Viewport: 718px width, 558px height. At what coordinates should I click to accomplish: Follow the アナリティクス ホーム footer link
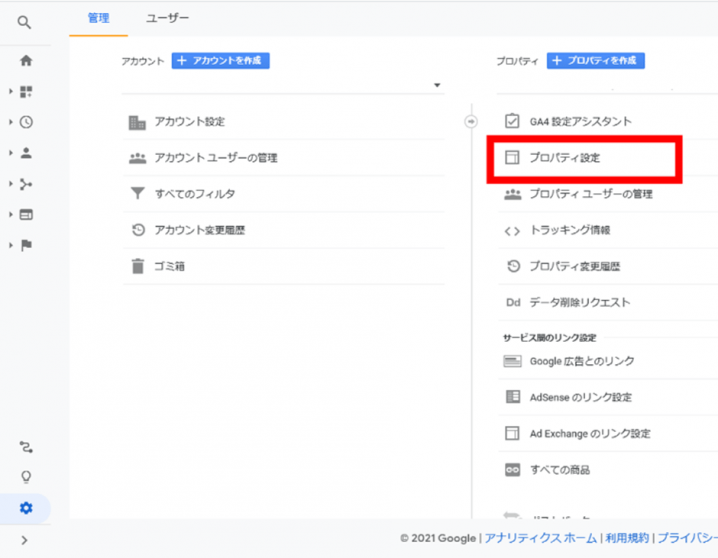click(x=541, y=538)
